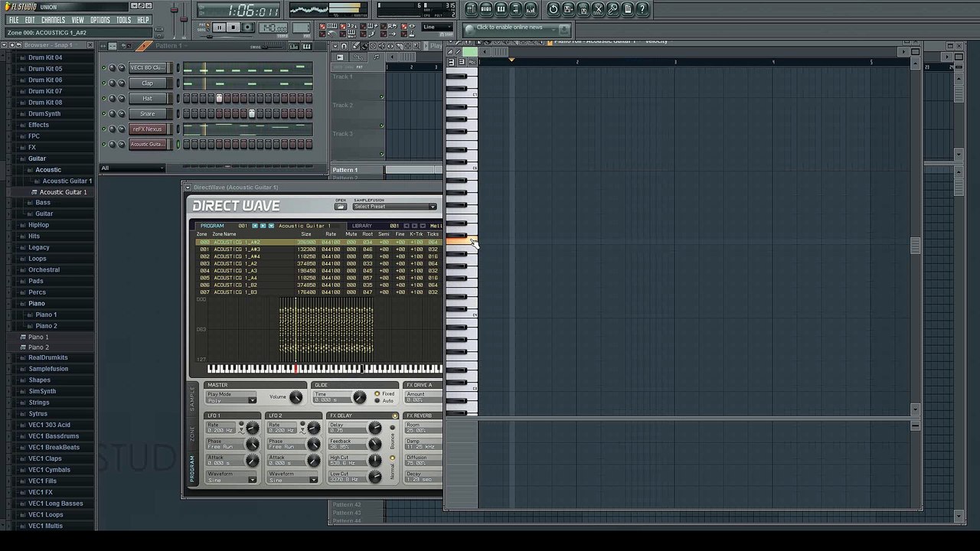This screenshot has width=980, height=551.
Task: Open the Select Preset dropdown in DirectWave
Action: [x=394, y=207]
